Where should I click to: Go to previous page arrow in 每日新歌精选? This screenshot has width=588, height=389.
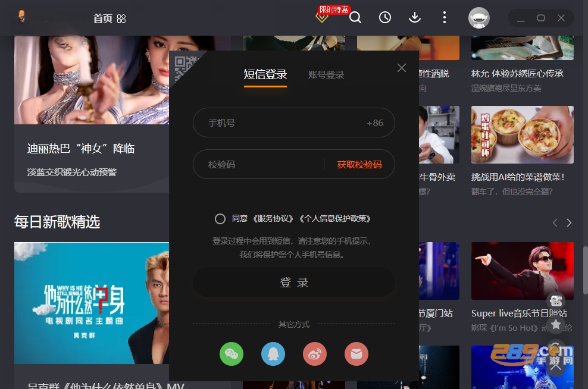(555, 223)
